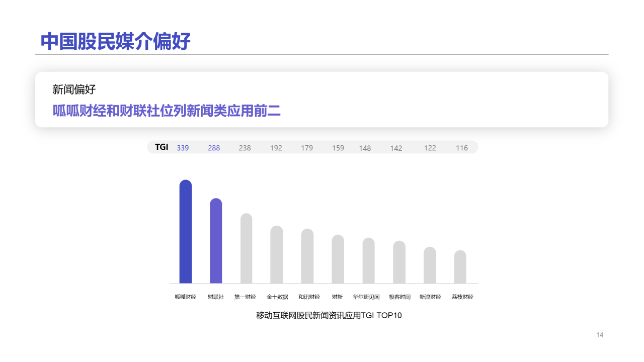Select the purple 财联社 bar
Image resolution: width=644 pixels, height=362 pixels.
[x=216, y=241]
